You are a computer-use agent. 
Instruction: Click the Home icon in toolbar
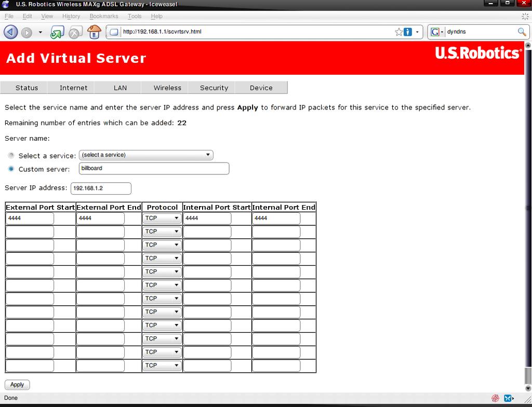click(x=94, y=32)
